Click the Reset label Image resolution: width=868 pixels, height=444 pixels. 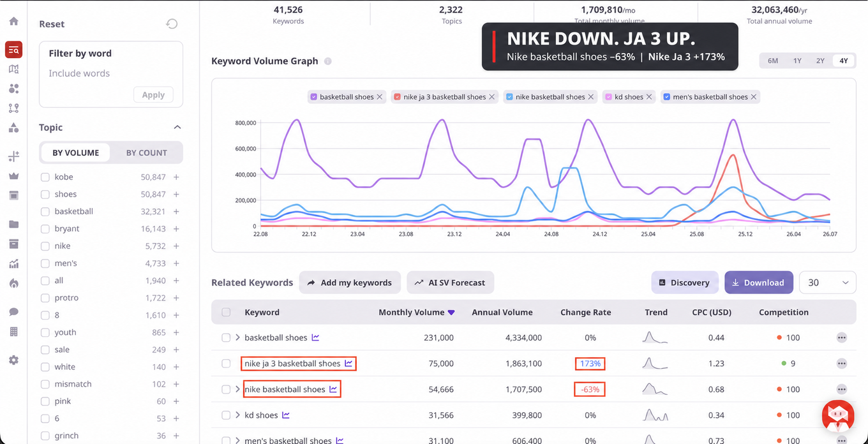[x=52, y=24]
